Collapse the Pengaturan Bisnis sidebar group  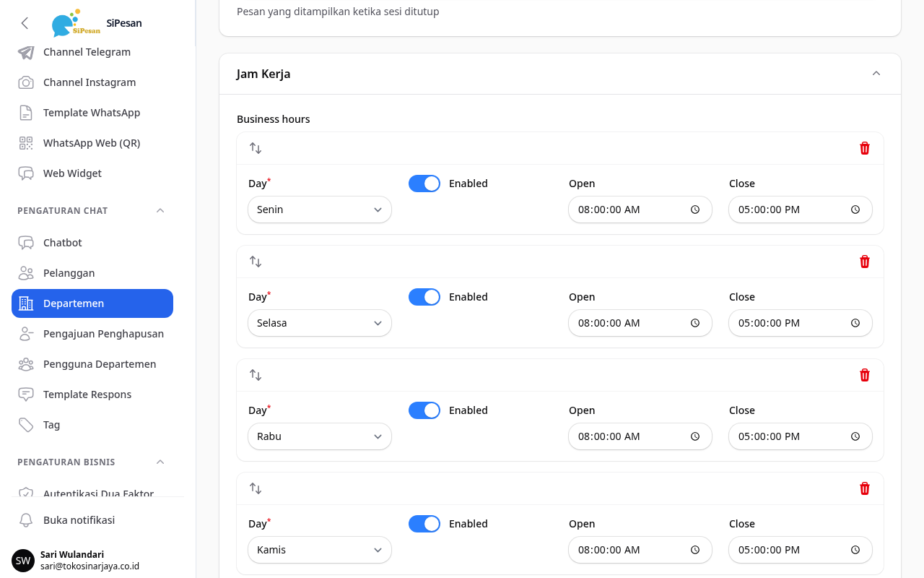pos(160,462)
